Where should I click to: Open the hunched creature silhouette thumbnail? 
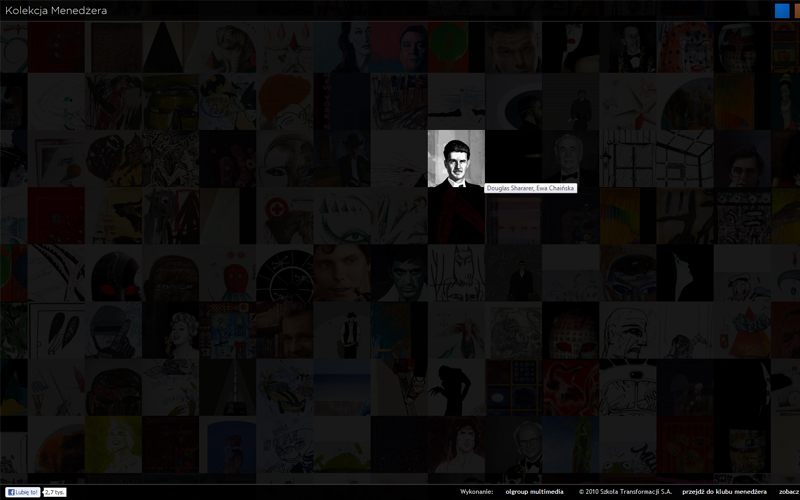(x=456, y=387)
